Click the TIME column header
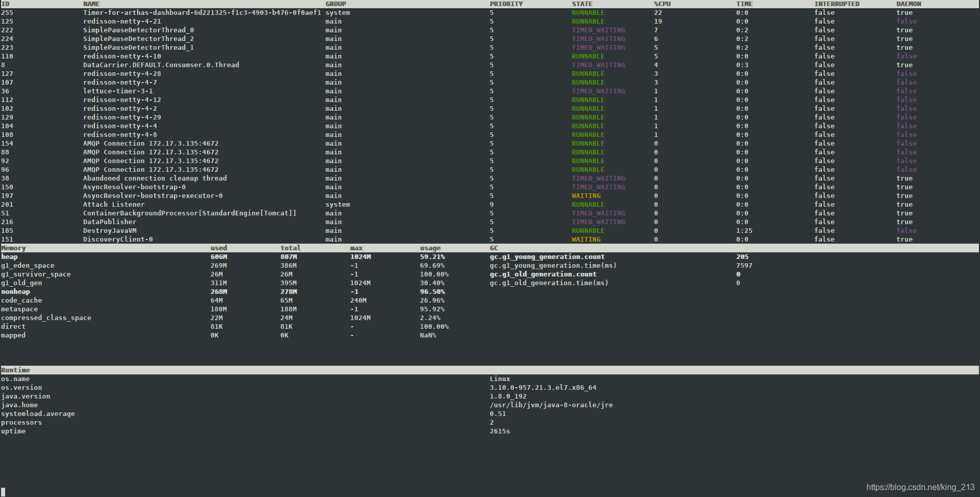Screen dimensions: 980x497 (744, 4)
